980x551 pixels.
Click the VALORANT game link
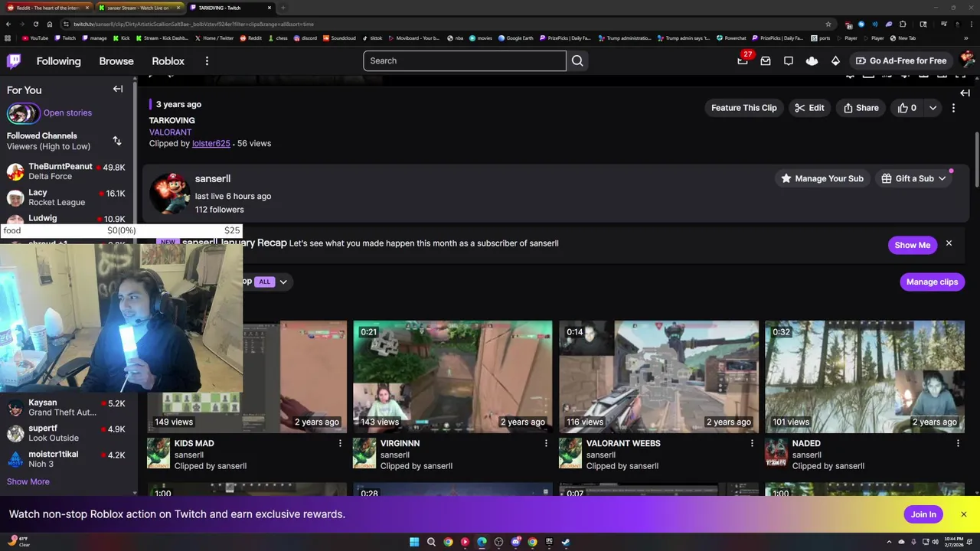click(x=170, y=132)
